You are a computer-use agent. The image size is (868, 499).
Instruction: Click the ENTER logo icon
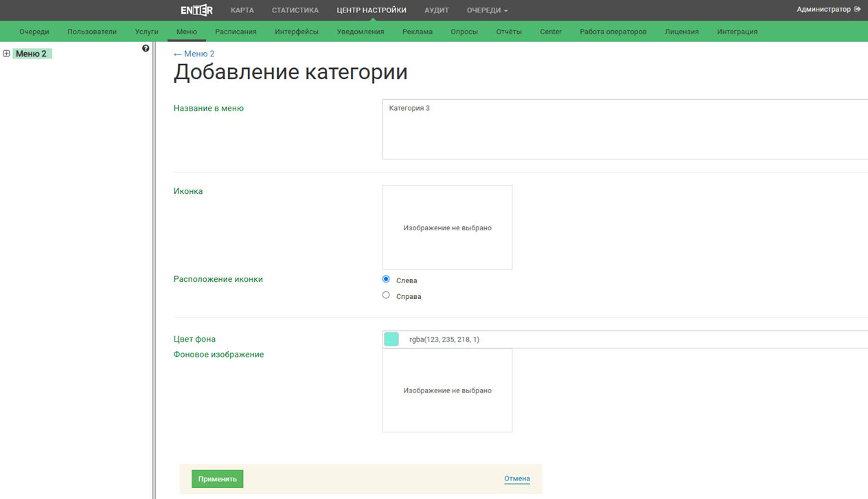point(196,10)
